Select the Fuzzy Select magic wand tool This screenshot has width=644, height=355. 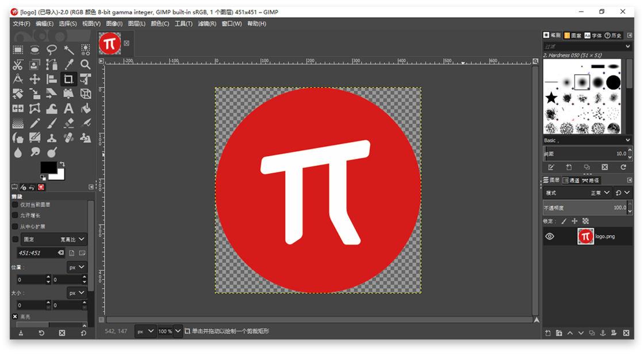click(x=68, y=50)
